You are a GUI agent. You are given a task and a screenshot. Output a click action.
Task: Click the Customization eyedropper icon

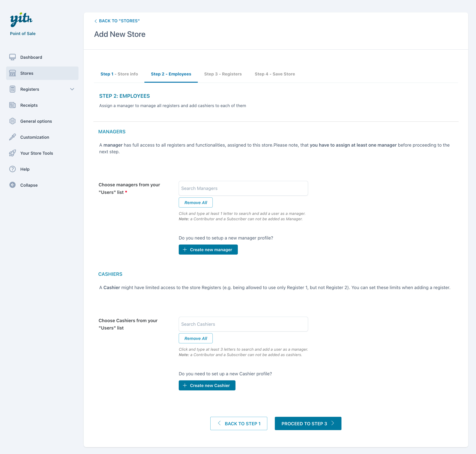[x=12, y=137]
